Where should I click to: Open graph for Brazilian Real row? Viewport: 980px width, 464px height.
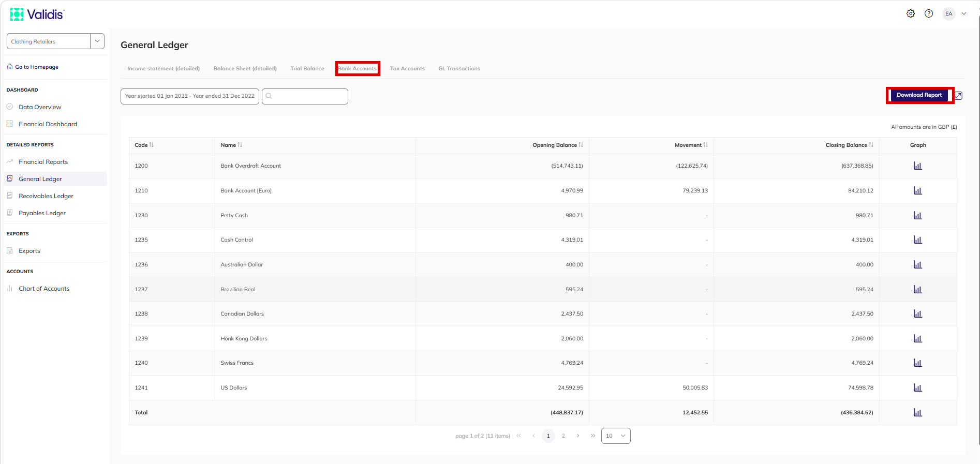tap(918, 289)
